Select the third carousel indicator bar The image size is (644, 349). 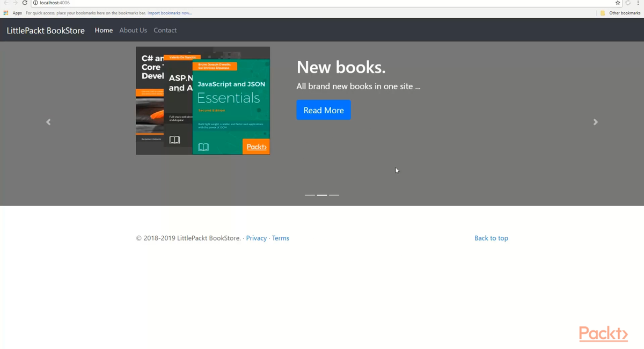[x=334, y=195]
